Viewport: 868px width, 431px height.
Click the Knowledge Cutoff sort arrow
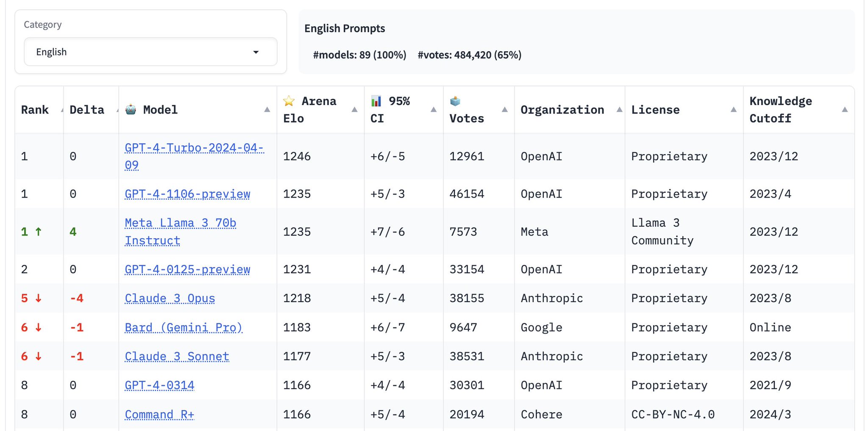point(845,110)
